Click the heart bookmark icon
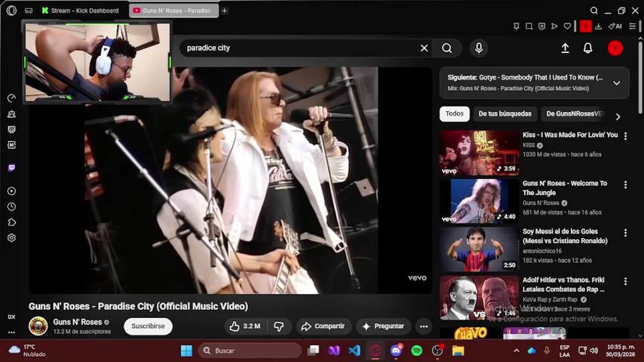This screenshot has width=644, height=362. click(567, 26)
